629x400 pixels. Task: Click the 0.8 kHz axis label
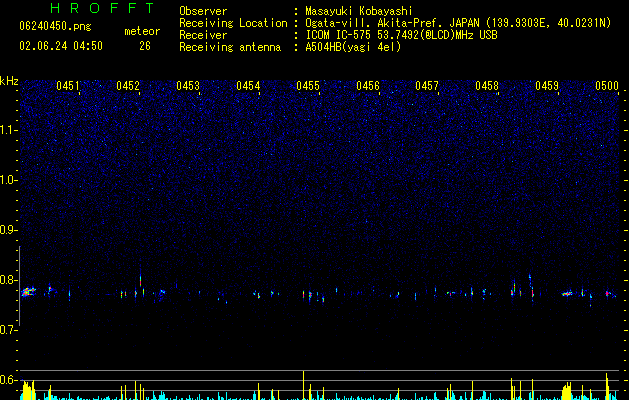9,280
